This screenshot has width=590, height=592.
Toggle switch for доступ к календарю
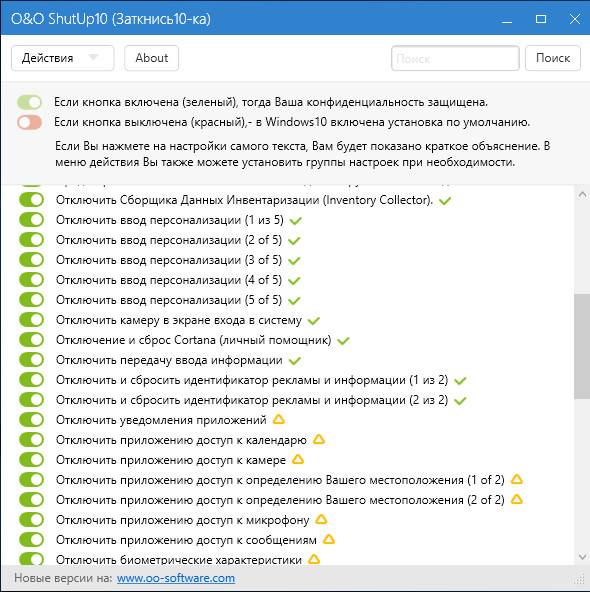point(31,440)
